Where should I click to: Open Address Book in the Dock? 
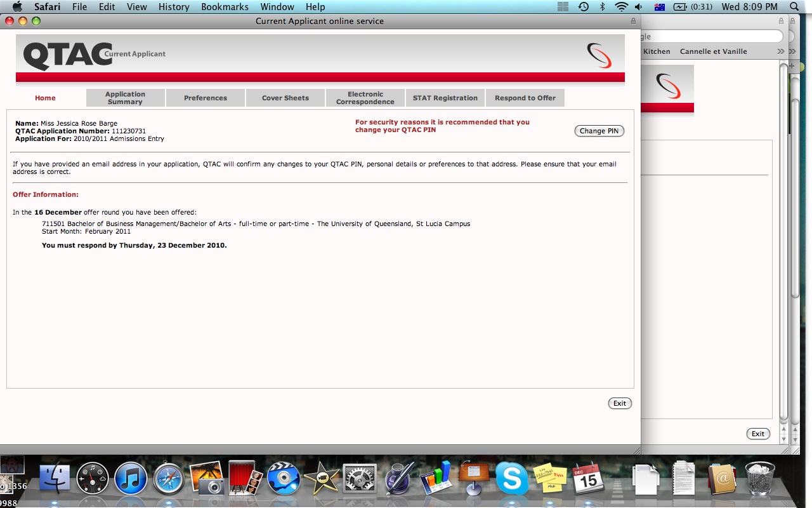[721, 478]
